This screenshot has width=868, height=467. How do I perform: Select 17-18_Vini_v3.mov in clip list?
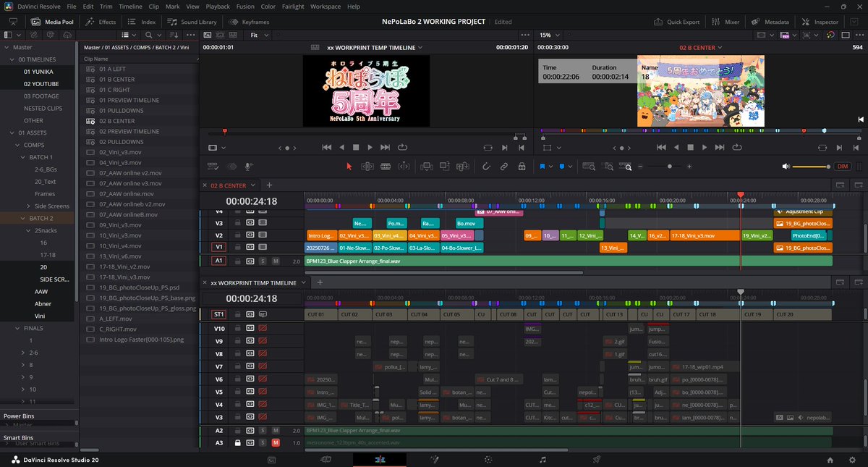[x=124, y=277]
